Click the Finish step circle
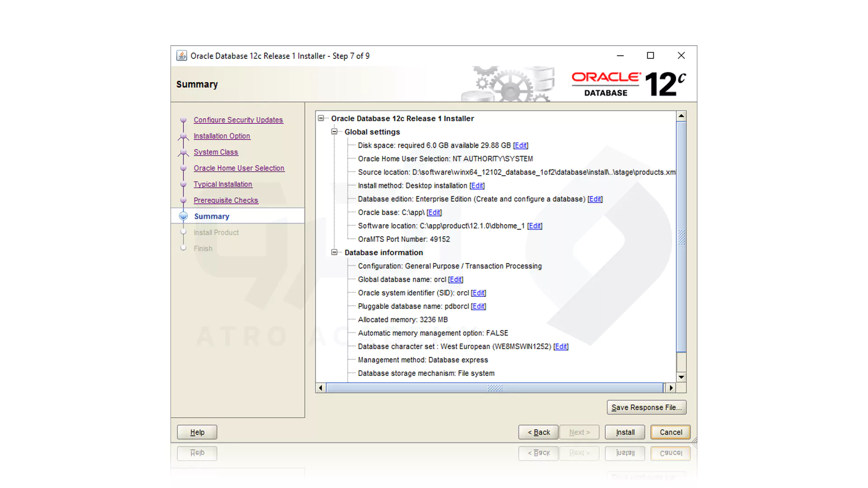 click(183, 248)
